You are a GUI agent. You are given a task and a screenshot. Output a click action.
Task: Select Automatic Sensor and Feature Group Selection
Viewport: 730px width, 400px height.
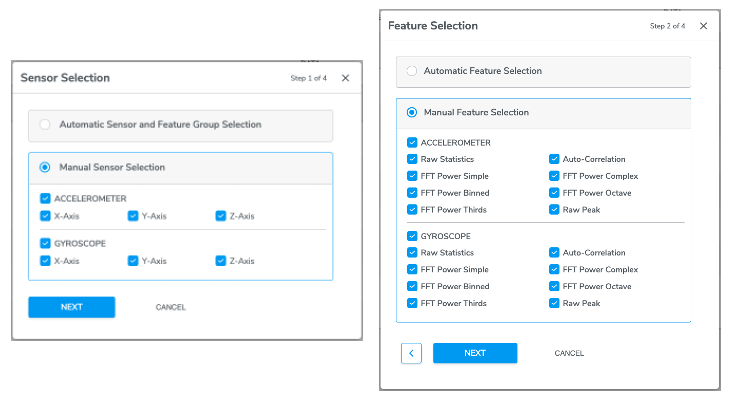(x=45, y=124)
